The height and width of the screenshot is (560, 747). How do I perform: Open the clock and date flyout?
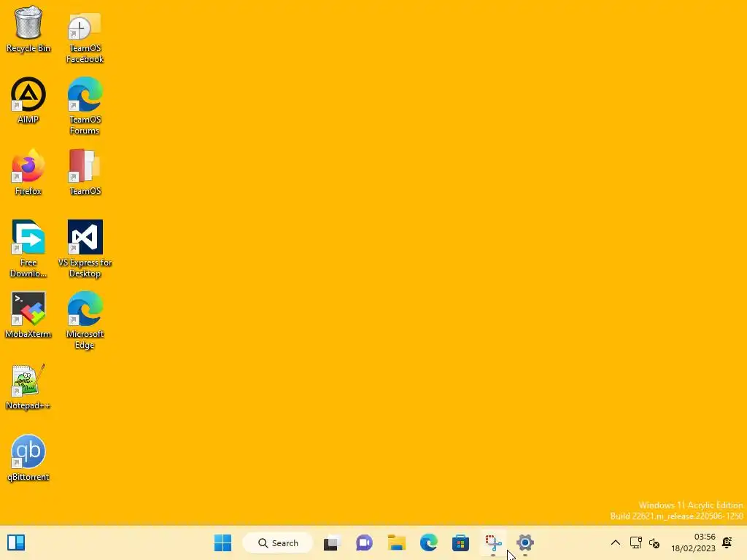click(x=693, y=542)
